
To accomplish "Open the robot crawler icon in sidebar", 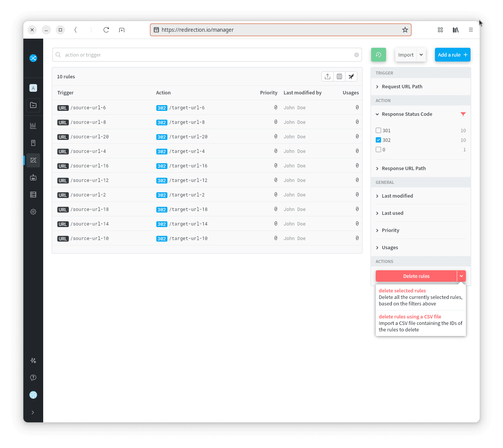I will [x=33, y=177].
